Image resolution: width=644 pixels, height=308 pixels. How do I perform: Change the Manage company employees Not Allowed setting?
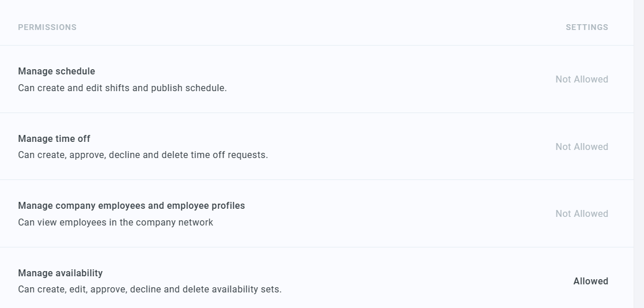point(581,214)
